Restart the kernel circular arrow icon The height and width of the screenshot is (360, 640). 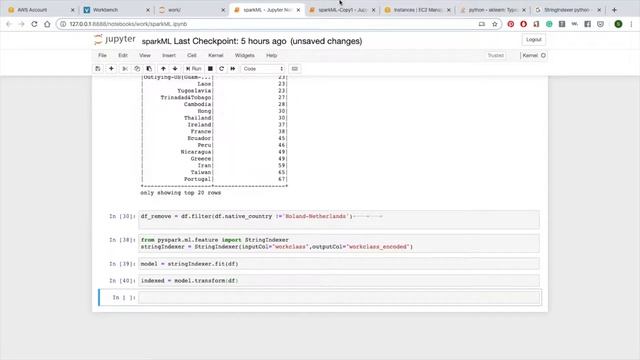[x=222, y=69]
